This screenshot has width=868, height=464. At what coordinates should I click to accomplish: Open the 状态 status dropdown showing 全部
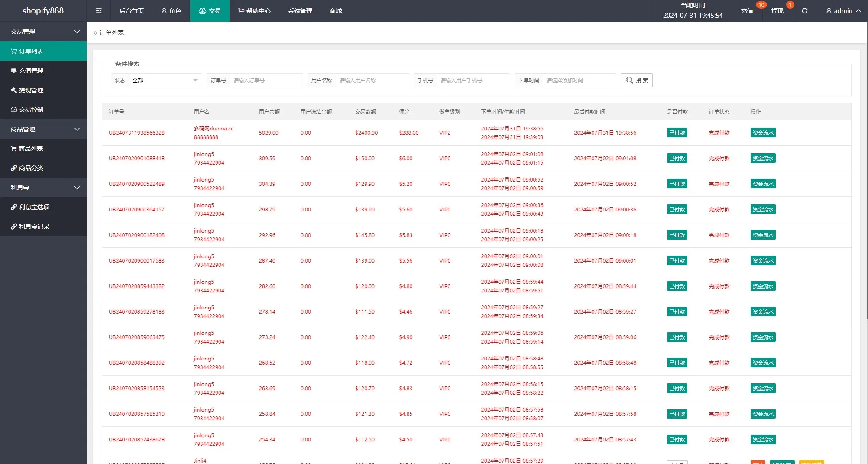(x=165, y=80)
